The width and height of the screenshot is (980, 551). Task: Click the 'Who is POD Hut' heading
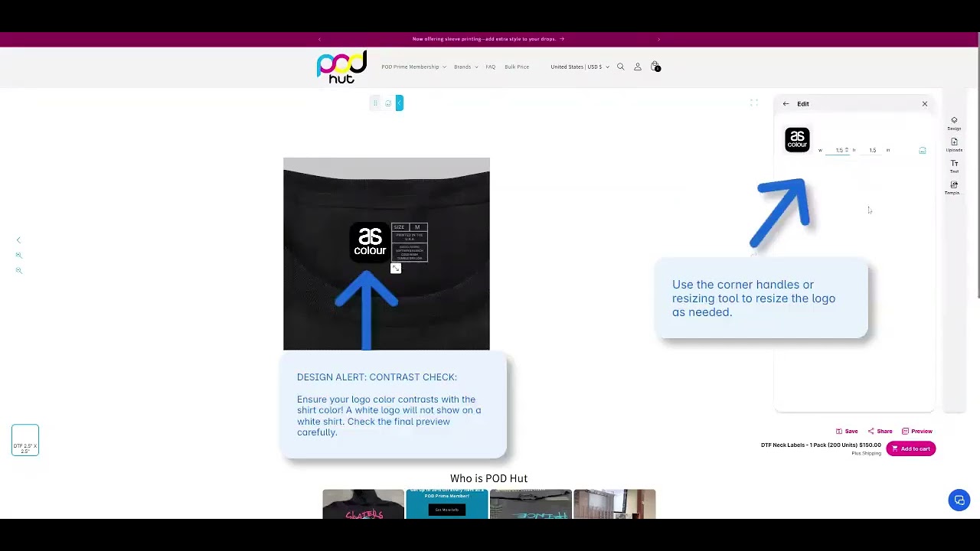(488, 478)
